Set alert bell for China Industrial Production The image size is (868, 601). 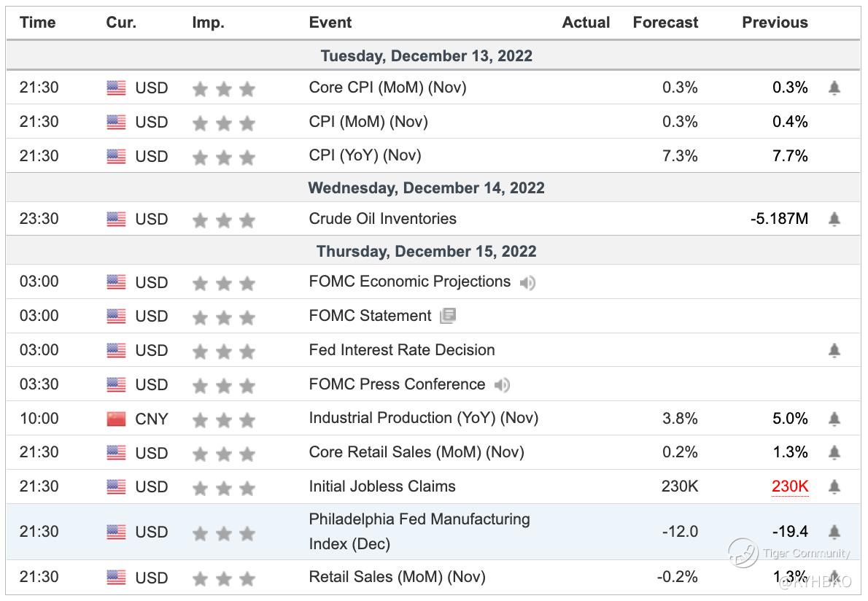[x=834, y=419]
